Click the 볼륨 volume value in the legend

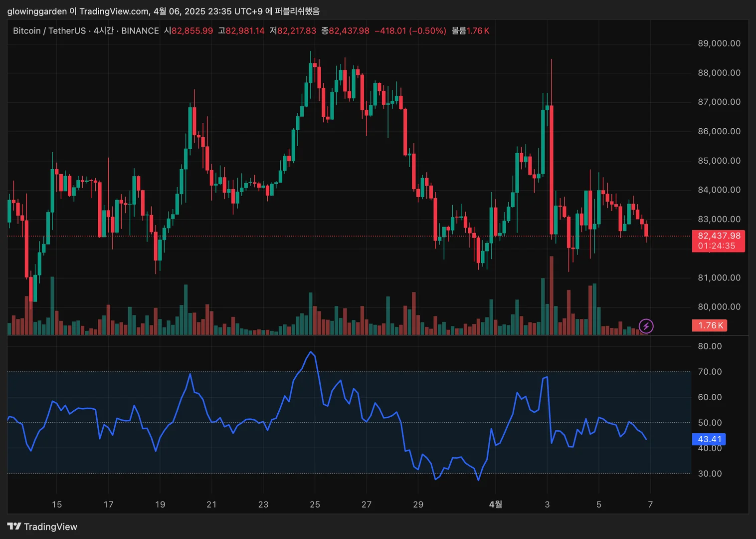point(470,31)
